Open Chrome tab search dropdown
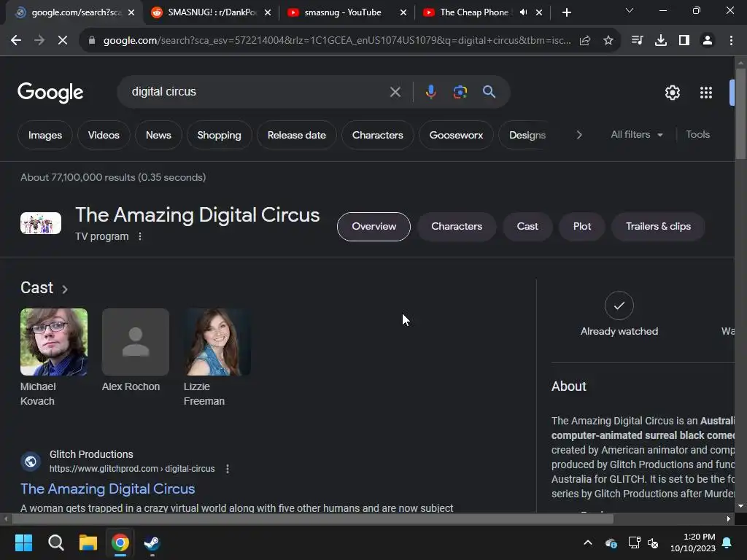This screenshot has height=560, width=747. [630, 10]
